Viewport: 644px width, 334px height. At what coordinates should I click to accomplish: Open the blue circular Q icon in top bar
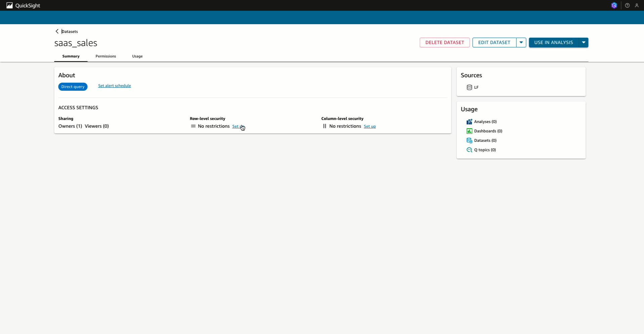pos(614,5)
